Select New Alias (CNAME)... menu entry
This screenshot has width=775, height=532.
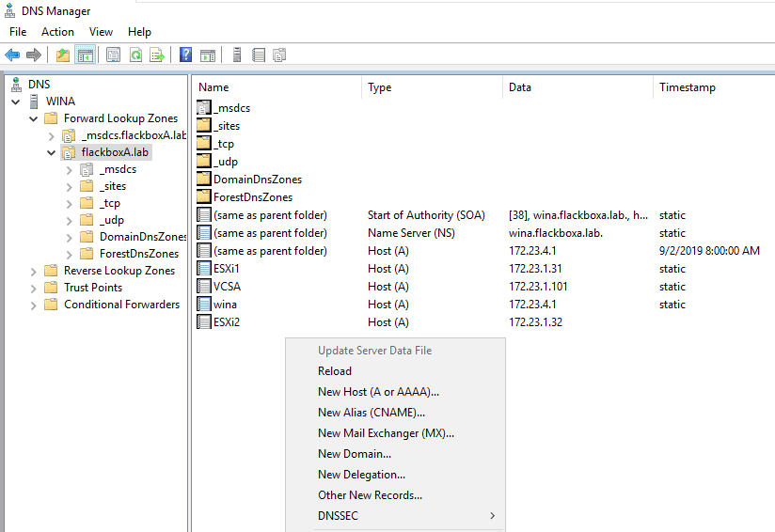click(372, 413)
